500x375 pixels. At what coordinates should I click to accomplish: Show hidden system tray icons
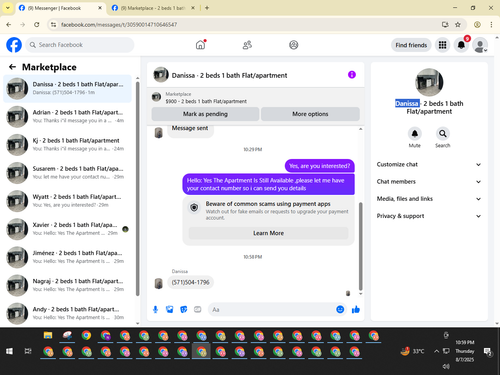[x=436, y=351]
